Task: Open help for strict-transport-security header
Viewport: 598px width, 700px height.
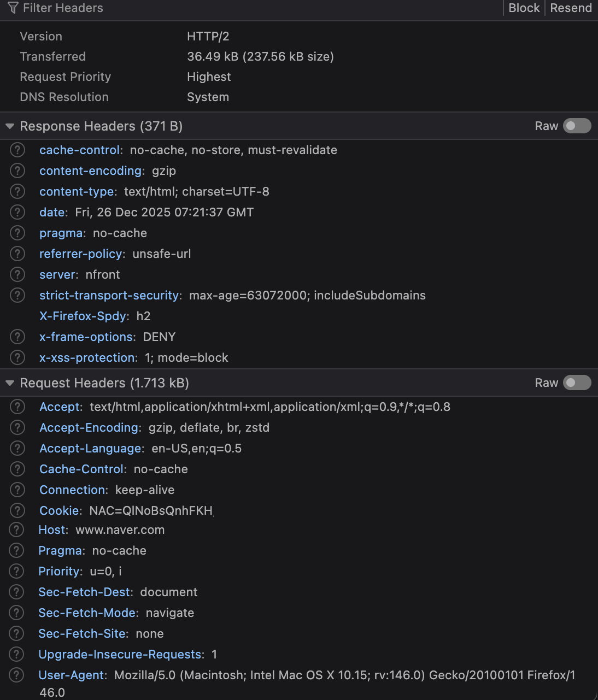Action: coord(17,295)
